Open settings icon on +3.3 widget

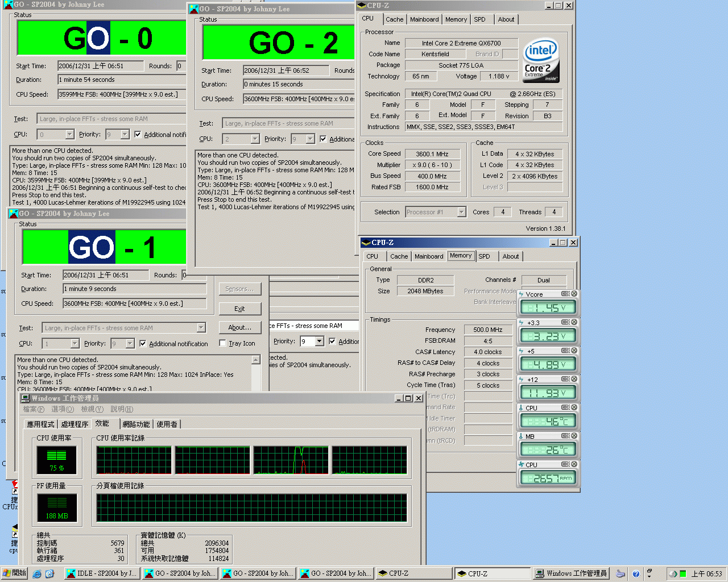point(565,322)
